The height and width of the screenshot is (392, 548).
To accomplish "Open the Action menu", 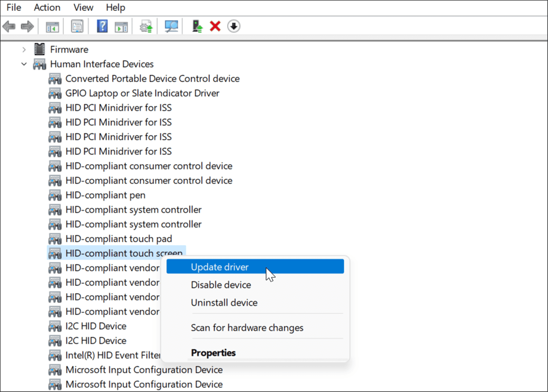I will 47,7.
